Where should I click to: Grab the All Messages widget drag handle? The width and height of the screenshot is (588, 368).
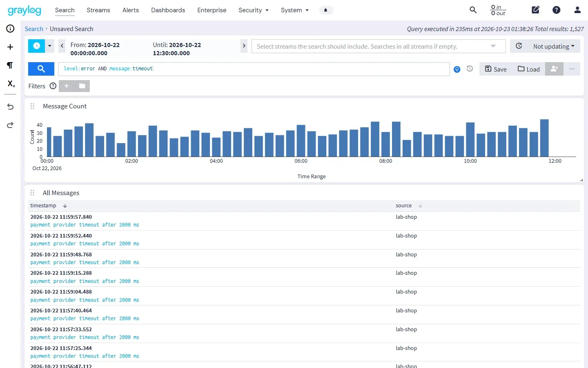tap(32, 193)
